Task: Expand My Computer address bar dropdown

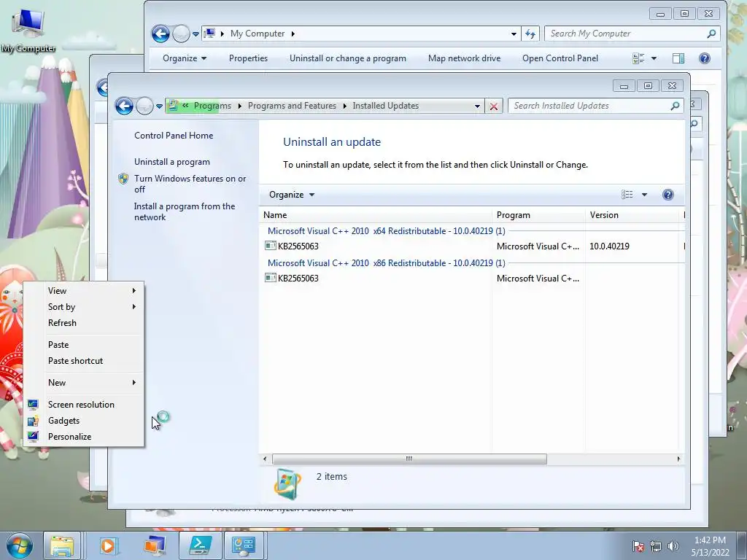Action: point(514,34)
